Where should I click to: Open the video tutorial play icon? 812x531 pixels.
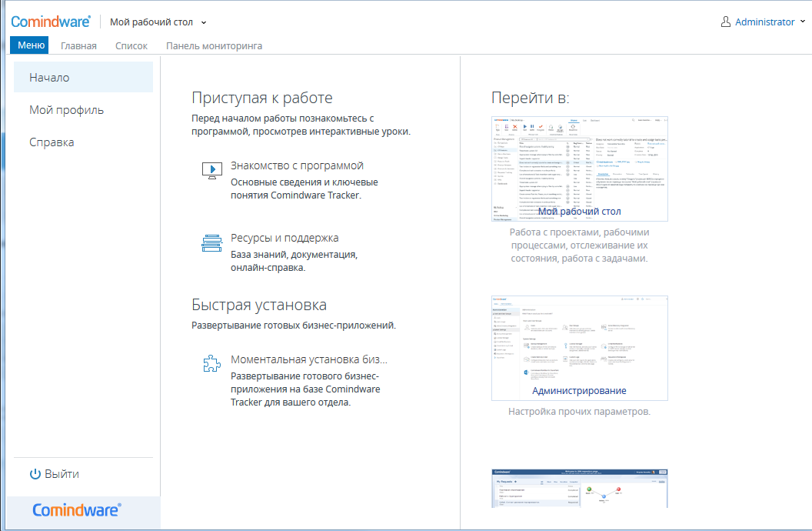pos(211,170)
